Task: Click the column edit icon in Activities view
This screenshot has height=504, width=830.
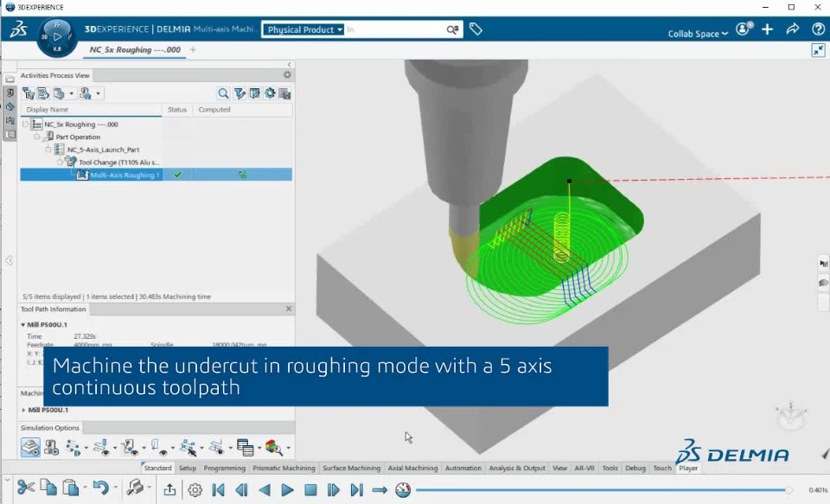Action: point(254,93)
